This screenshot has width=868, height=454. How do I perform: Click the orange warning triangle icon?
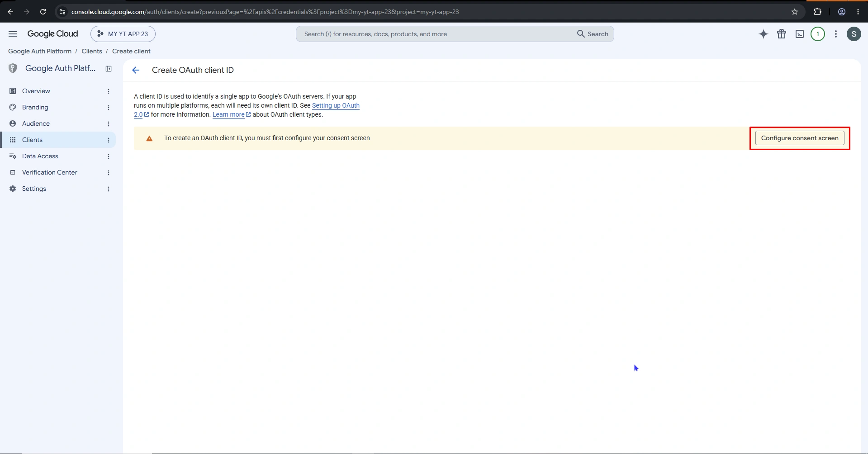tap(149, 138)
